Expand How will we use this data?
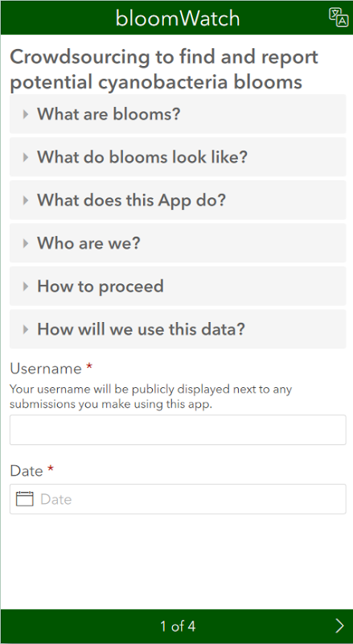353x644 pixels. coord(178,329)
